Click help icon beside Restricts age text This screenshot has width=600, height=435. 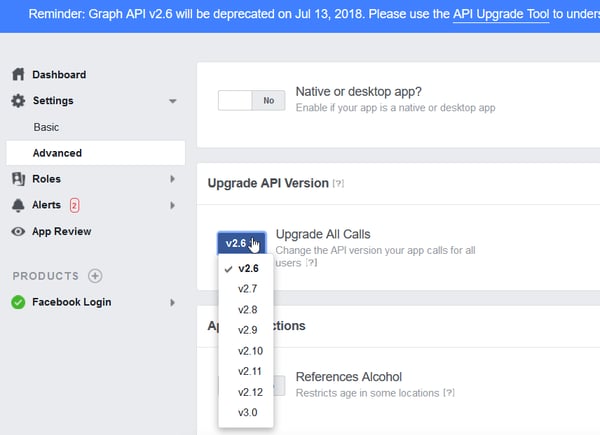[449, 393]
